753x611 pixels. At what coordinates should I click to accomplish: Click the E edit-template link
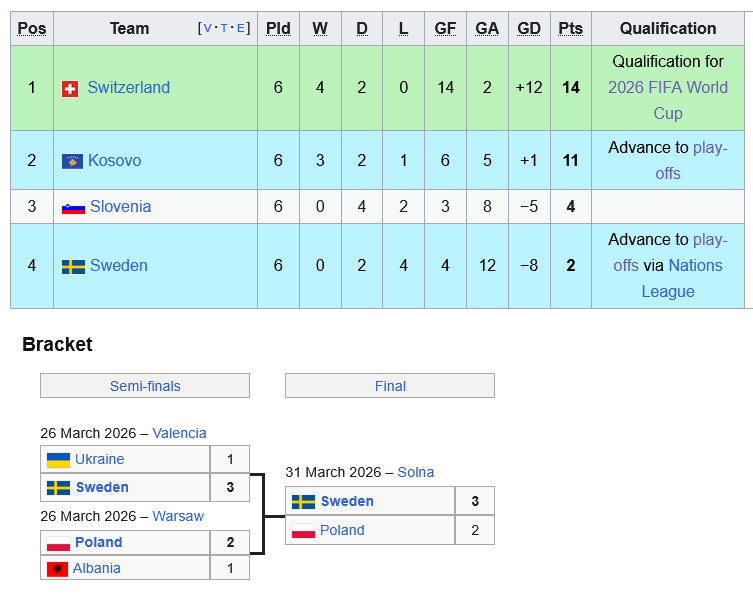tap(241, 28)
